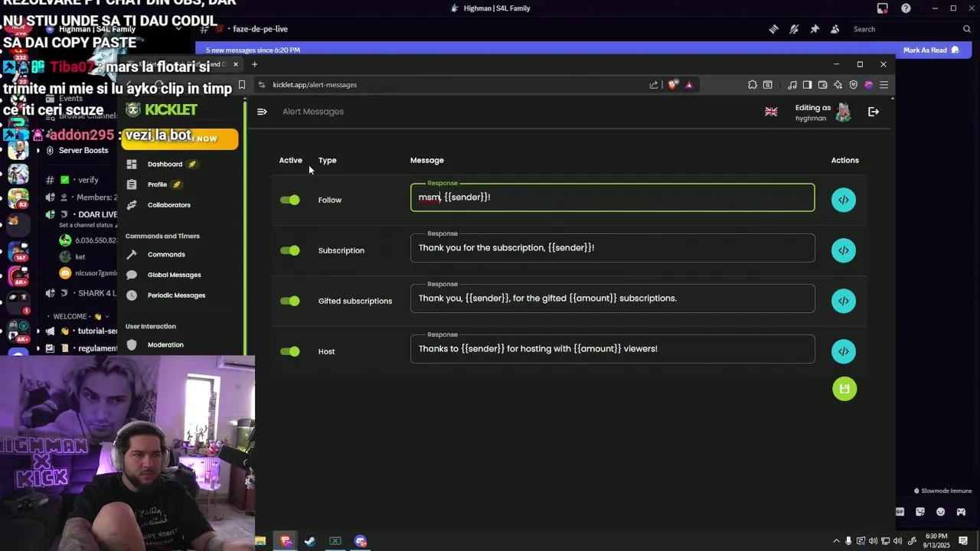
Task: Open code variables for Gifted subscriptions message
Action: tap(843, 301)
